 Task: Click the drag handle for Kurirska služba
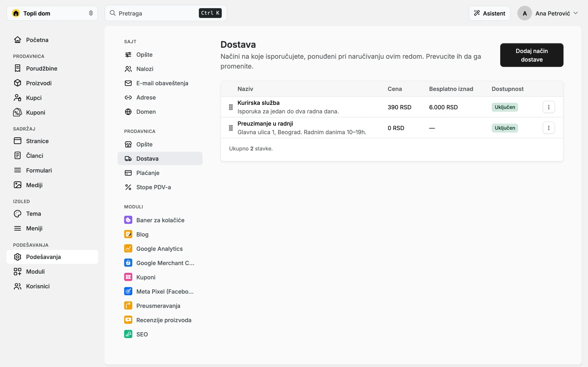click(x=231, y=107)
